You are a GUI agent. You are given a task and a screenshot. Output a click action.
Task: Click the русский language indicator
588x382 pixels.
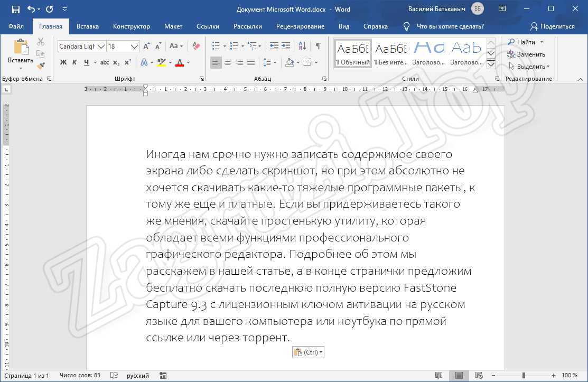point(138,375)
